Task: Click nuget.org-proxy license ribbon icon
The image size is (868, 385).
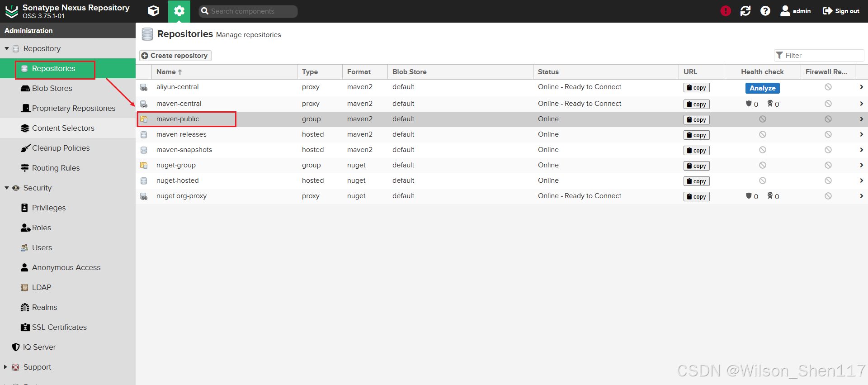Action: (x=770, y=196)
